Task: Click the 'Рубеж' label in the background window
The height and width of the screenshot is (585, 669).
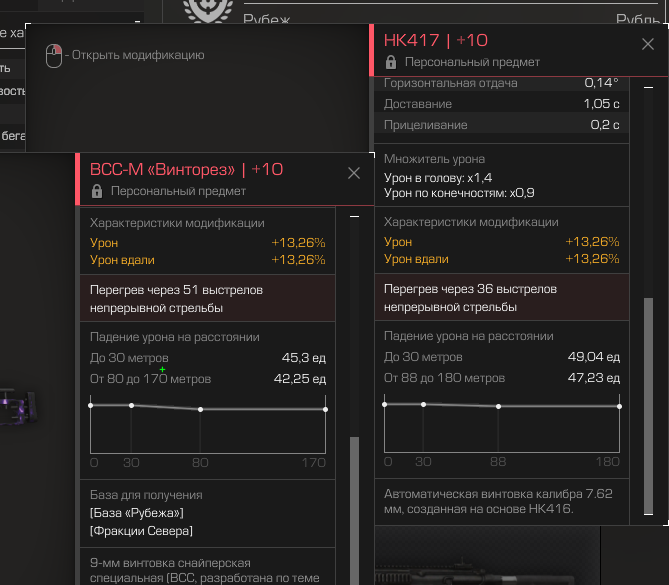Action: pyautogui.click(x=266, y=19)
